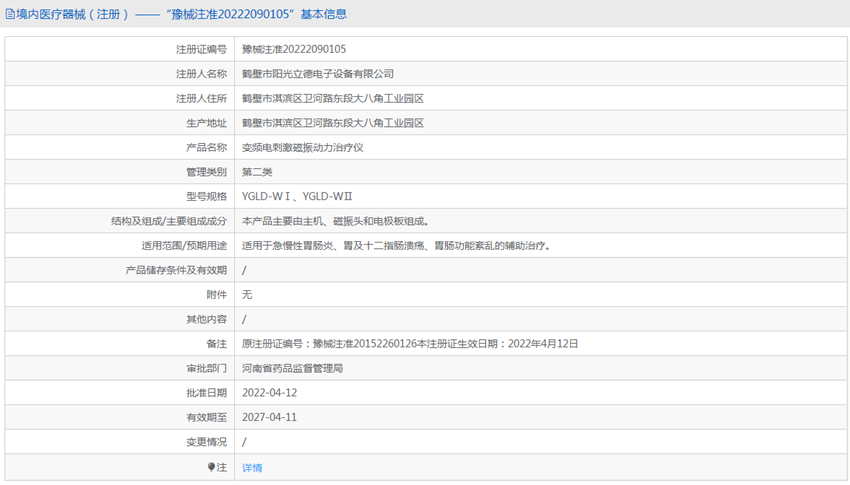Click the document icon beside the page title

(10, 15)
